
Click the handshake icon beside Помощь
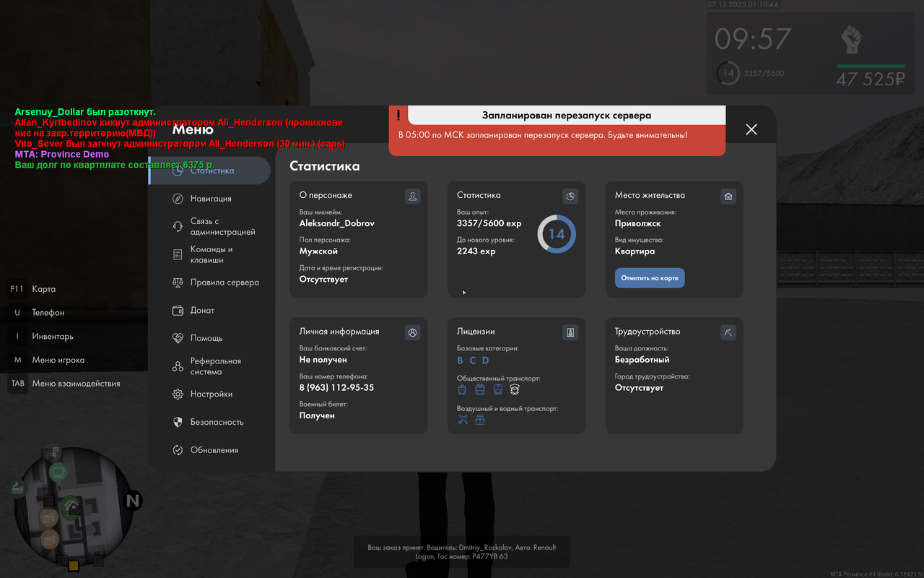tap(178, 338)
